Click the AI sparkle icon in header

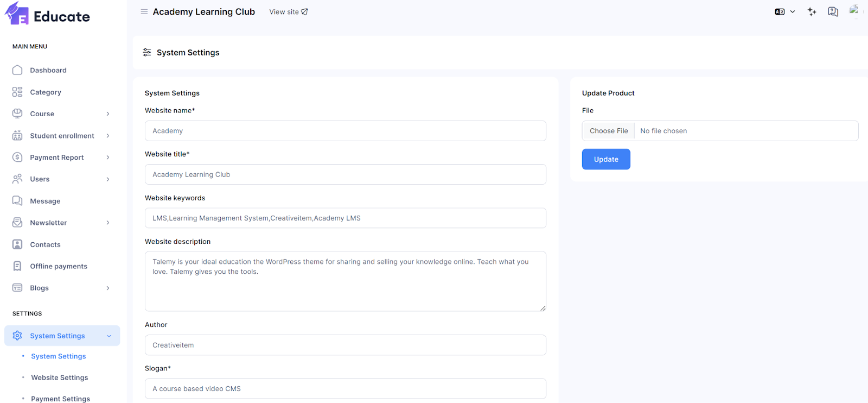812,11
